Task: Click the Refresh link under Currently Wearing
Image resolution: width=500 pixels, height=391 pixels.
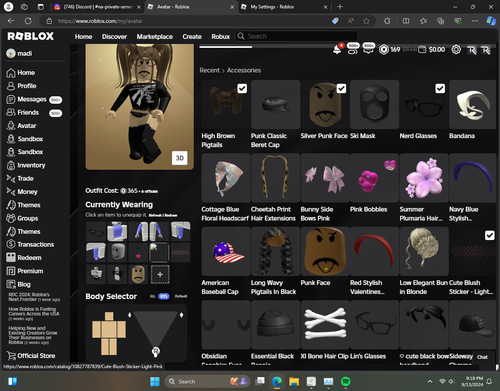Action: click(155, 215)
